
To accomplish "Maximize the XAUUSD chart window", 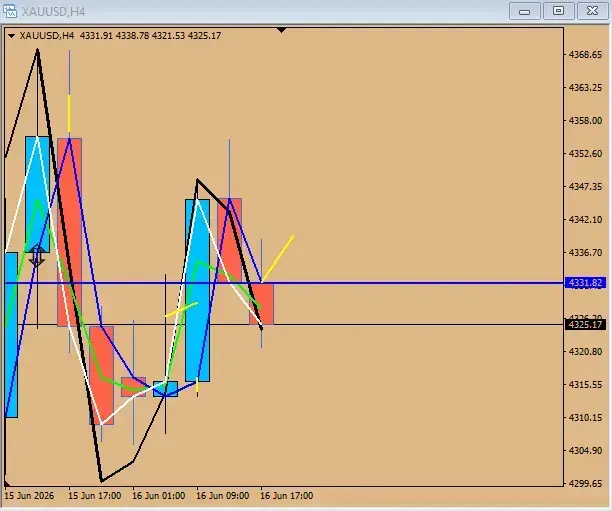I will coord(559,11).
